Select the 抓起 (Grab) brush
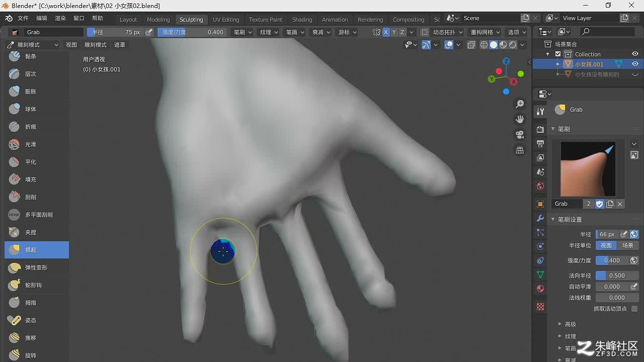This screenshot has height=362, width=644. coord(36,250)
